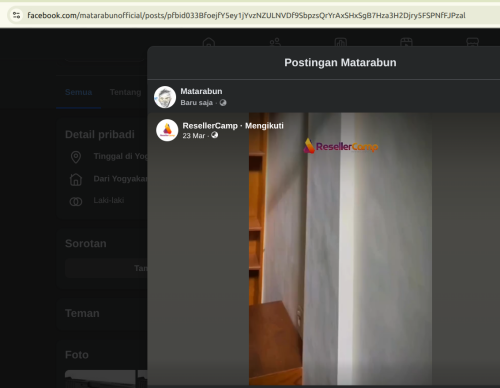Click the "Baru saja" post timestamp
500x388 pixels.
[x=197, y=103]
